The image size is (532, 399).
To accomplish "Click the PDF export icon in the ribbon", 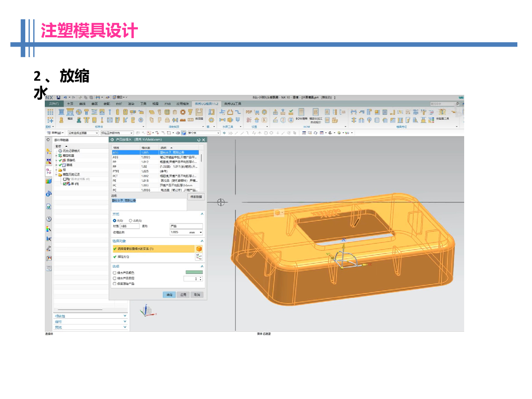I will click(x=249, y=112).
